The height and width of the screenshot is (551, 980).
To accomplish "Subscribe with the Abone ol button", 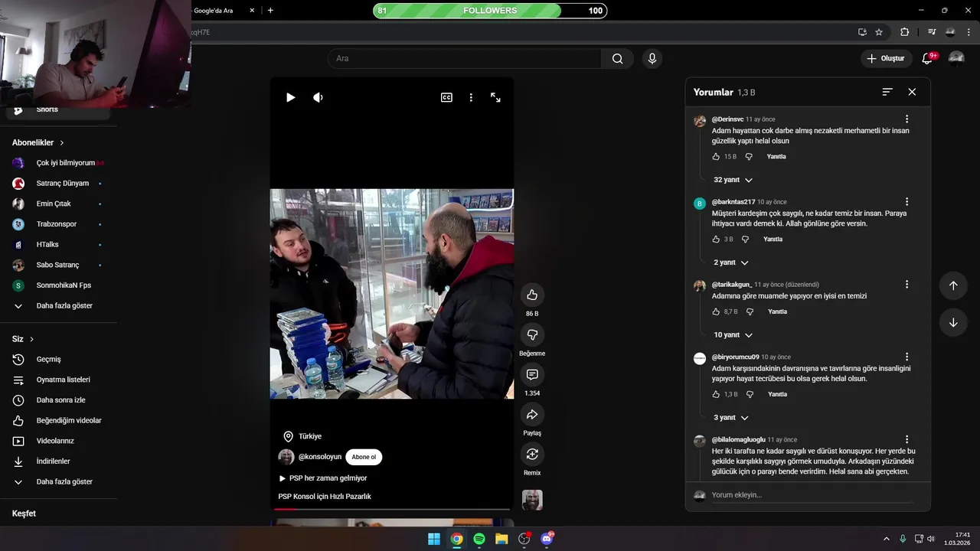I will click(364, 457).
